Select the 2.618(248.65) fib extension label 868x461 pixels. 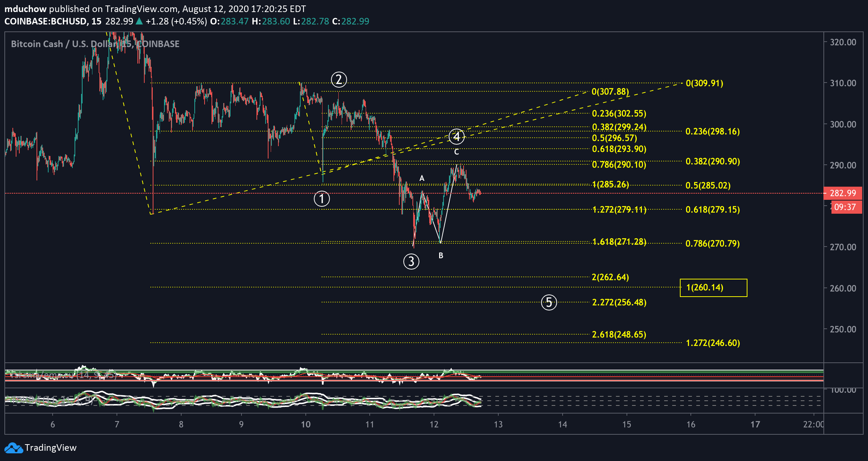point(619,335)
